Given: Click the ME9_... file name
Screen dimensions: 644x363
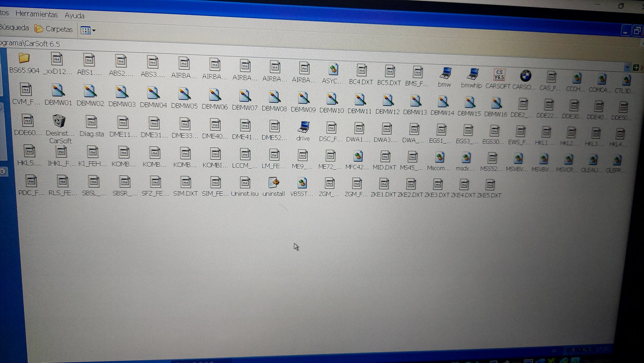Looking at the screenshot, I should (x=302, y=166).
